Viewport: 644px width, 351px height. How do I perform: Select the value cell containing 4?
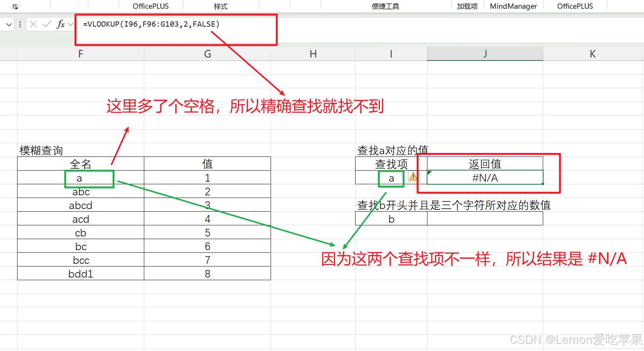[207, 219]
